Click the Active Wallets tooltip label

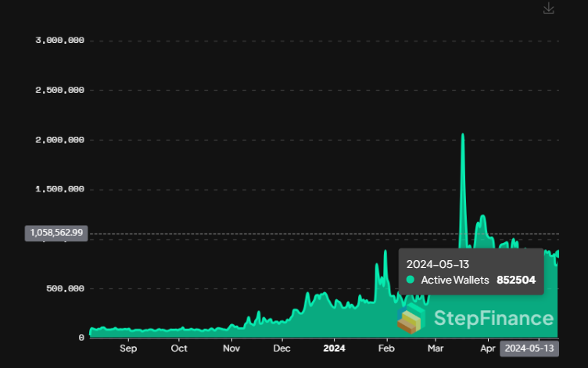click(x=455, y=280)
